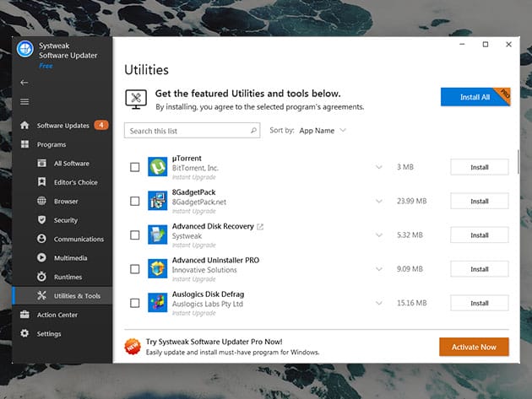532x399 pixels.
Task: Click the µTorrent app icon
Action: [x=157, y=166]
